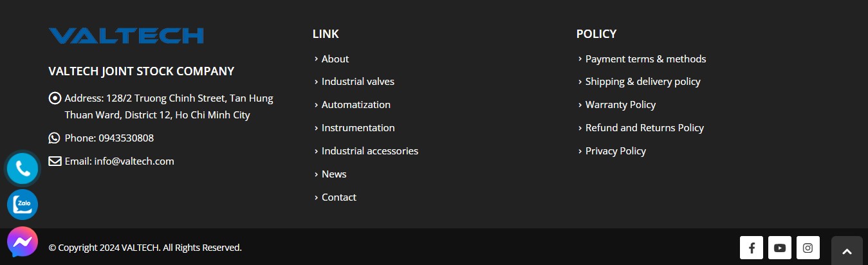The image size is (868, 265).
Task: View the Privacy Policy
Action: pos(615,151)
